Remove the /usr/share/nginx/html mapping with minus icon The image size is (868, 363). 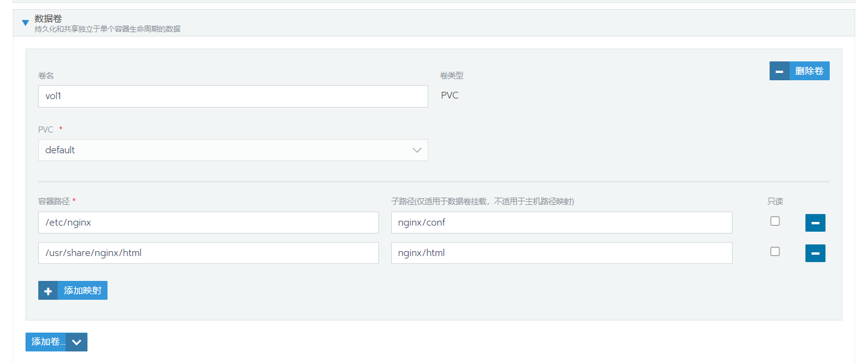coord(815,253)
